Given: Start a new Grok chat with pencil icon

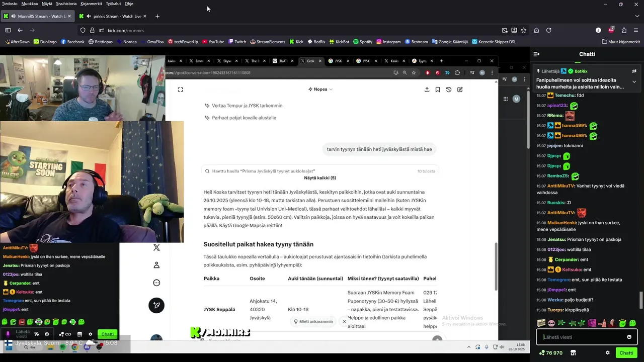Looking at the screenshot, I should [460, 89].
